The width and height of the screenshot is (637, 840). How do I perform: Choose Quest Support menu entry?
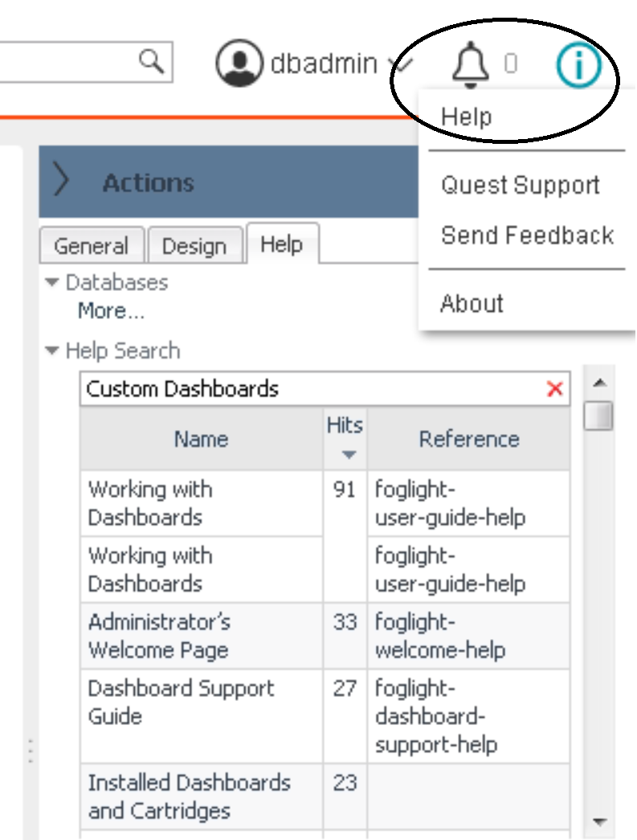(520, 185)
